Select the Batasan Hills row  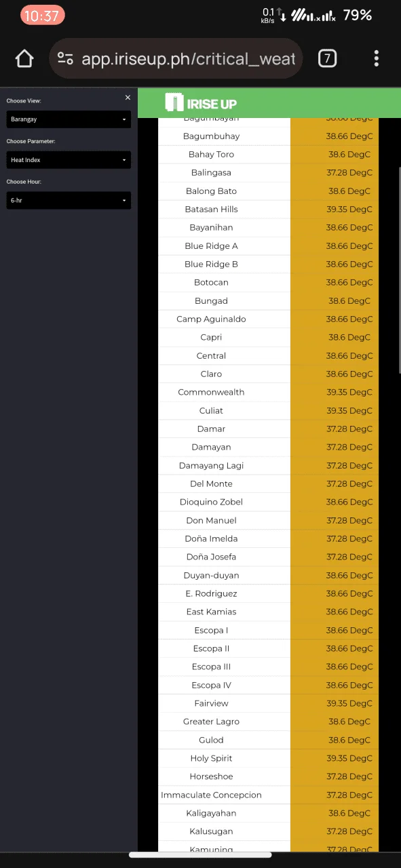(268, 209)
